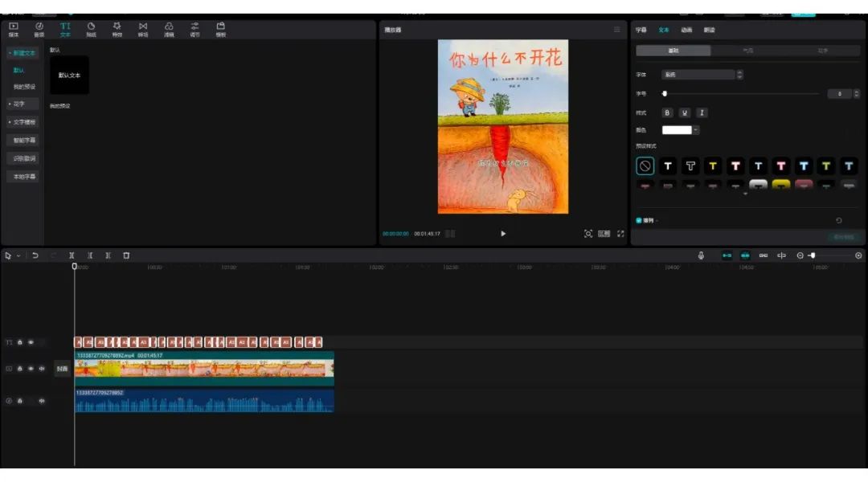Mute the main video track
The height and width of the screenshot is (482, 868).
tap(42, 369)
